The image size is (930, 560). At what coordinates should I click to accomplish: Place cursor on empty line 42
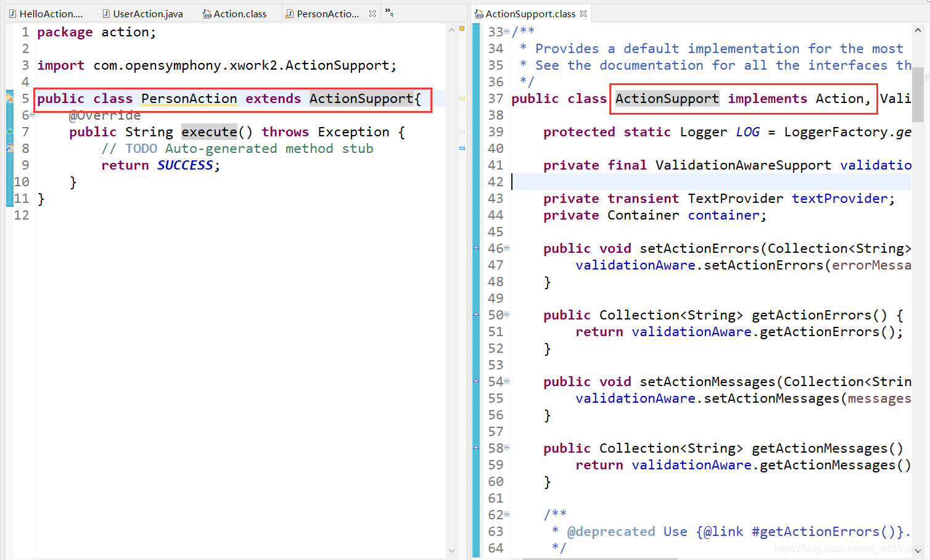(711, 182)
